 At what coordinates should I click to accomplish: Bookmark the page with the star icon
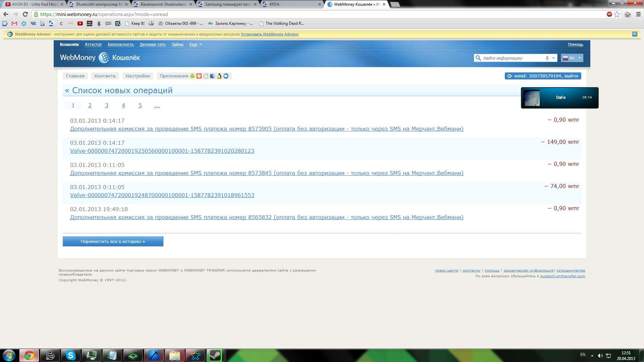click(x=617, y=14)
